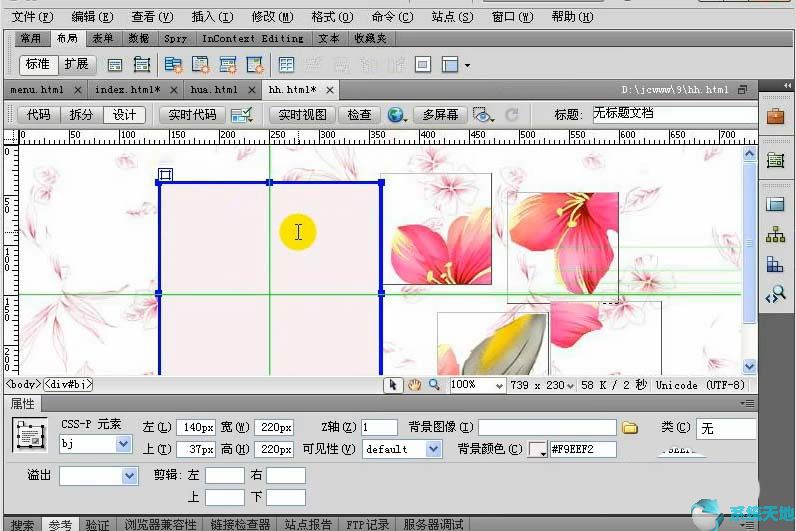Screen dimensions: 796x531
Task: Switch to 拆分 split view
Action: [81, 115]
